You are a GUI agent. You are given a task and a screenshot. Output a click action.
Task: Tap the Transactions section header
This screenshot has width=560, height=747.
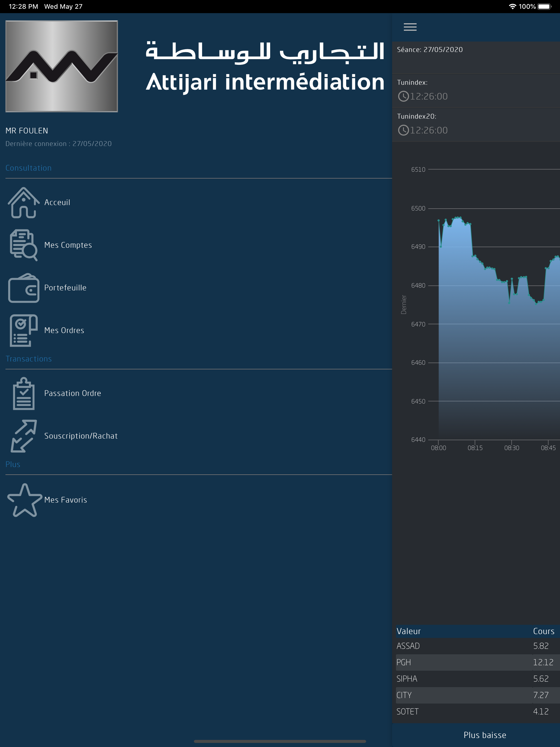click(x=29, y=359)
